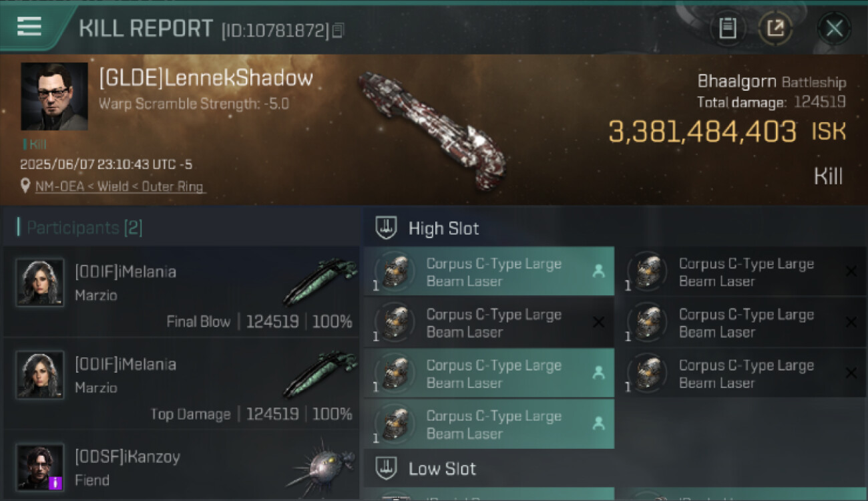This screenshot has height=501, width=868.
Task: Click X mark on top-right Beam Laser
Action: click(851, 271)
